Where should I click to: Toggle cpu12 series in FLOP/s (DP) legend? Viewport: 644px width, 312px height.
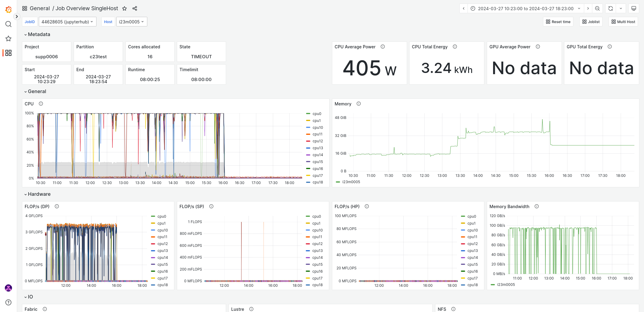(x=162, y=244)
